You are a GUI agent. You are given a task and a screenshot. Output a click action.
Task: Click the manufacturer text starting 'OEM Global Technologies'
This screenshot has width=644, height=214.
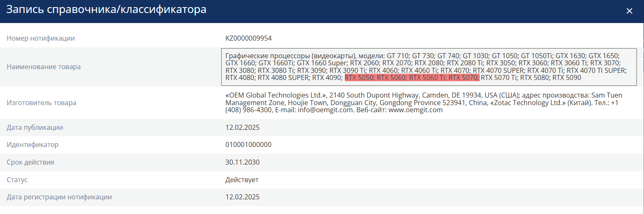424,103
